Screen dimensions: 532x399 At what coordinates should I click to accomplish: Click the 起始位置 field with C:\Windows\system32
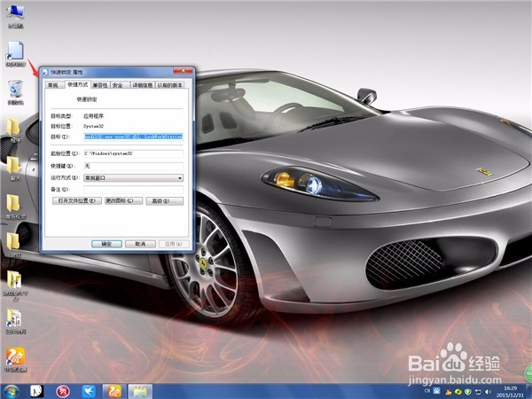133,153
